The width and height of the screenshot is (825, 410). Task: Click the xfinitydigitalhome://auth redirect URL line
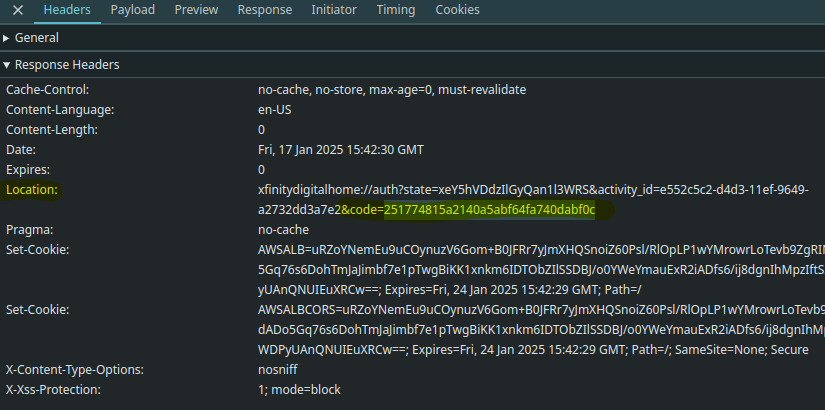tap(533, 190)
